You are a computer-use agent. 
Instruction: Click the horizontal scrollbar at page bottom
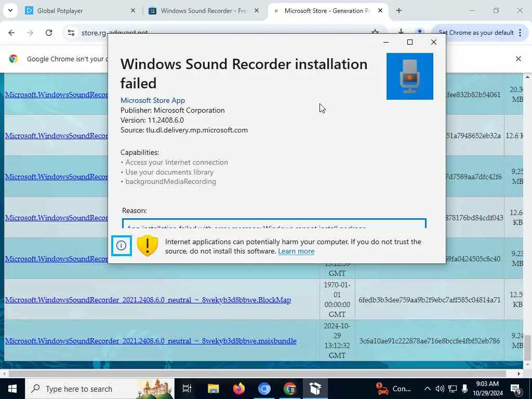pos(257,374)
